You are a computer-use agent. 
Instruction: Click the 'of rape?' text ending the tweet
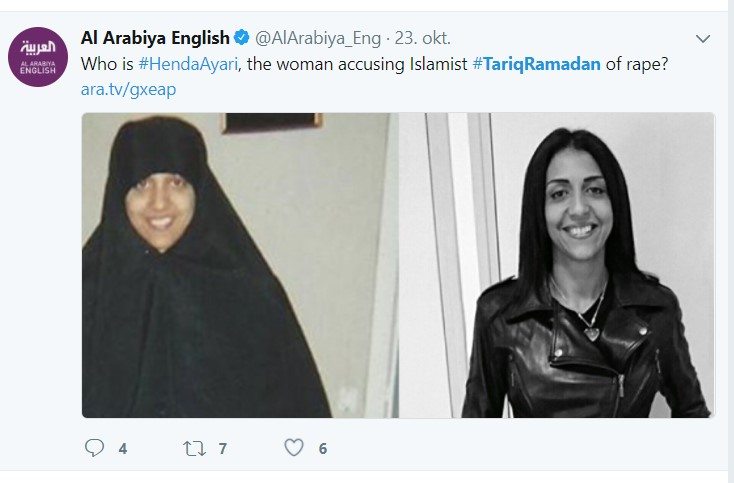(x=637, y=64)
